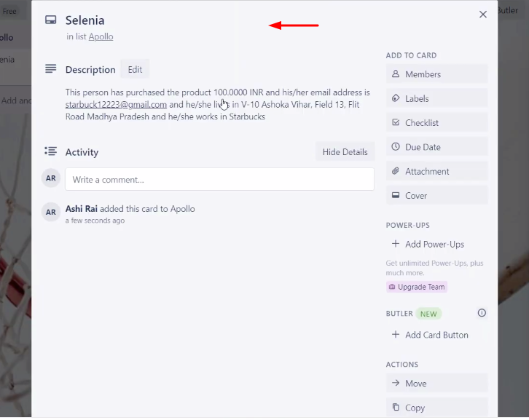529x420 pixels.
Task: Click Butler button in background board header
Action: pyautogui.click(x=508, y=10)
